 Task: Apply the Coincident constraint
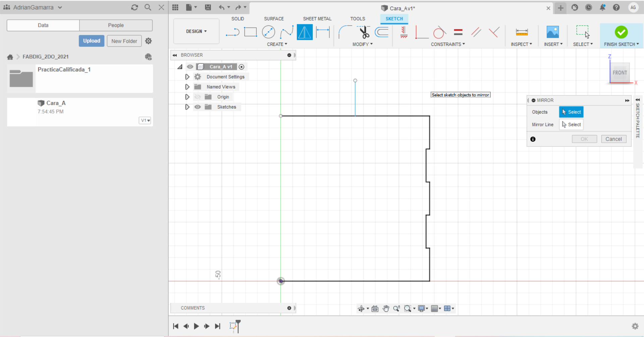click(494, 32)
